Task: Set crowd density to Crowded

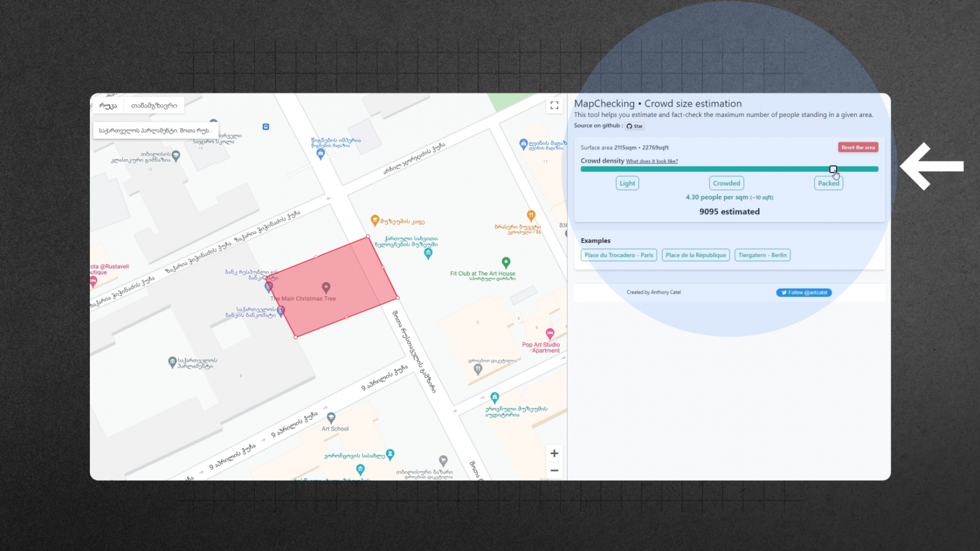Action: pyautogui.click(x=726, y=183)
